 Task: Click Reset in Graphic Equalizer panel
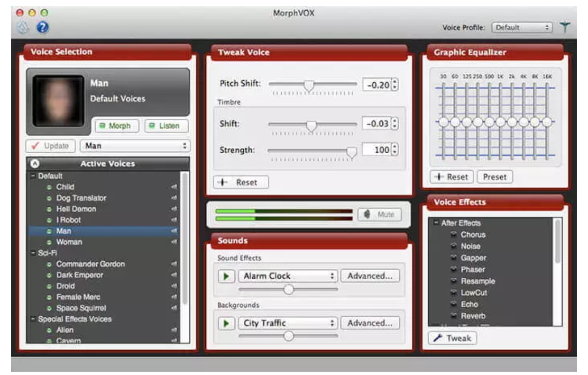click(451, 177)
